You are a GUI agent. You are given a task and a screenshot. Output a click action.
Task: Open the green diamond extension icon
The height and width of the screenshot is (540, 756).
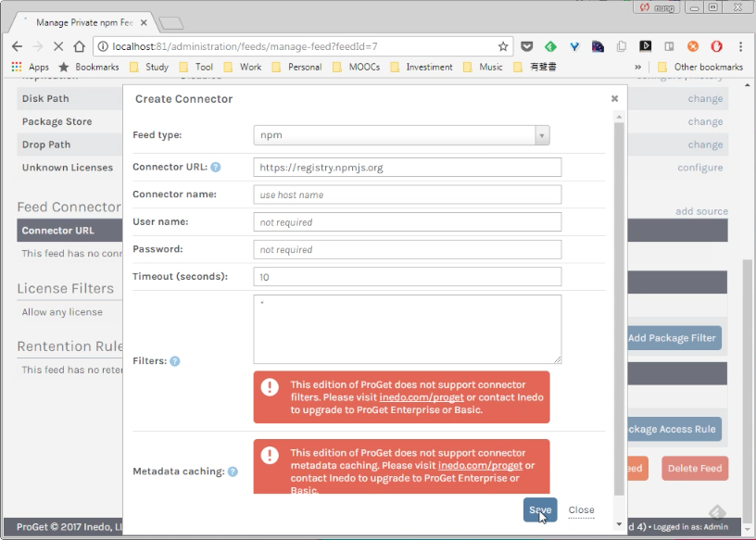pyautogui.click(x=550, y=46)
